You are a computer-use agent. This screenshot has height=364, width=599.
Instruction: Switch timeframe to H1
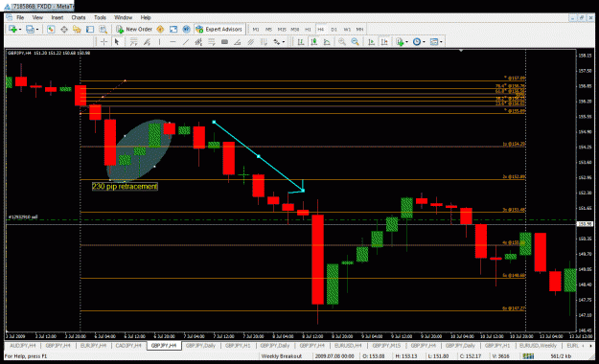coord(308,30)
